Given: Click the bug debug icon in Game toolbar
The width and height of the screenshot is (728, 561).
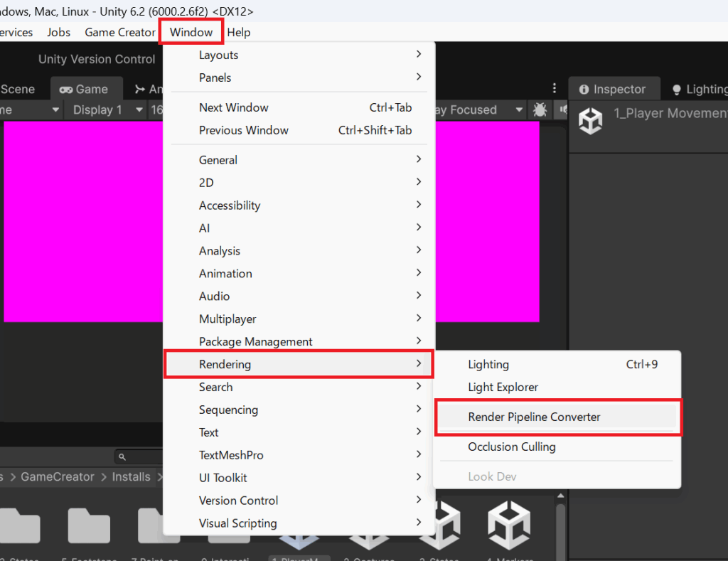Looking at the screenshot, I should (540, 110).
